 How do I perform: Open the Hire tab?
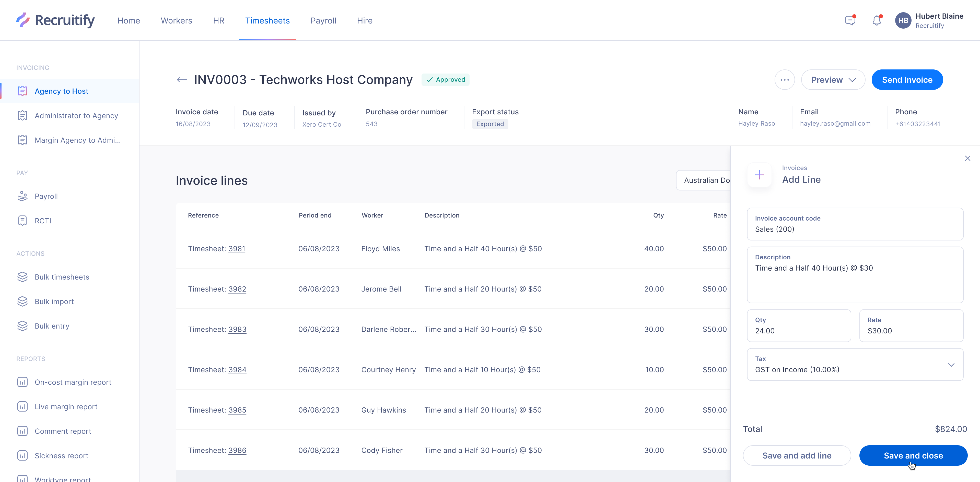pyautogui.click(x=365, y=20)
